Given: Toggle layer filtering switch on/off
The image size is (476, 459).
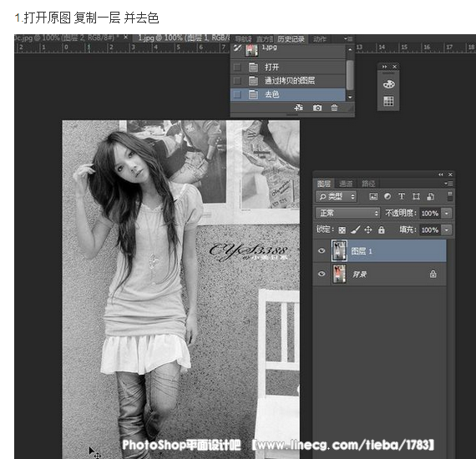Looking at the screenshot, I should 450,196.
